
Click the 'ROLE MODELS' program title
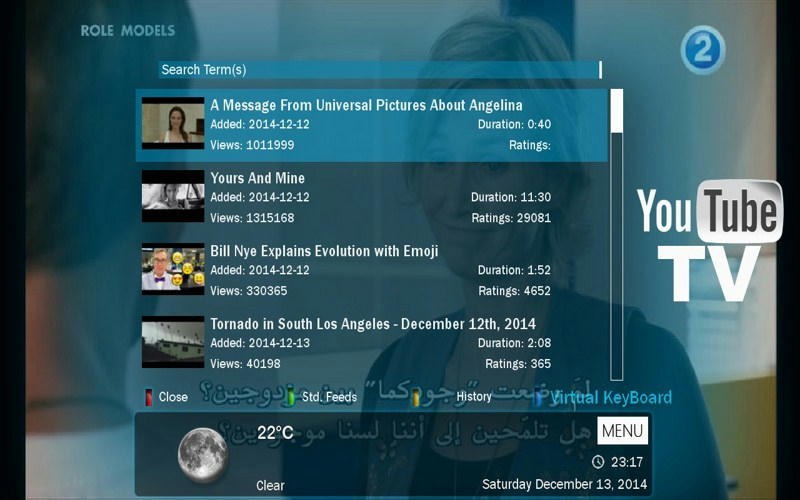[x=128, y=31]
